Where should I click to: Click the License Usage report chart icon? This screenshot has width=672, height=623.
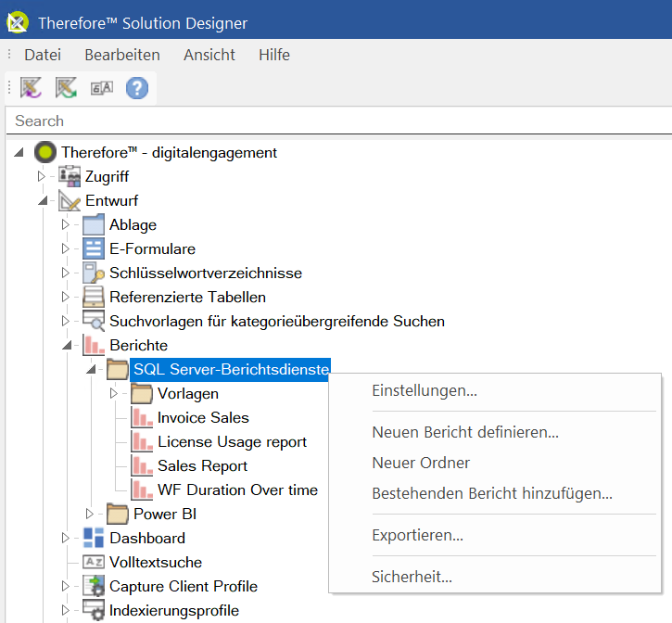142,441
